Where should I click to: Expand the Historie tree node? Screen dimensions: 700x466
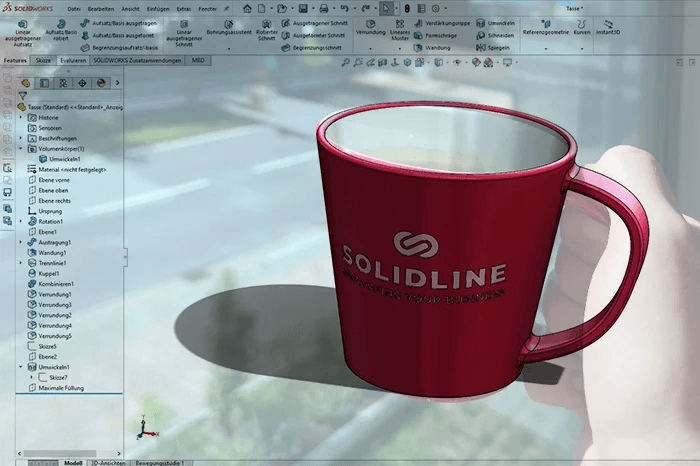(x=21, y=118)
